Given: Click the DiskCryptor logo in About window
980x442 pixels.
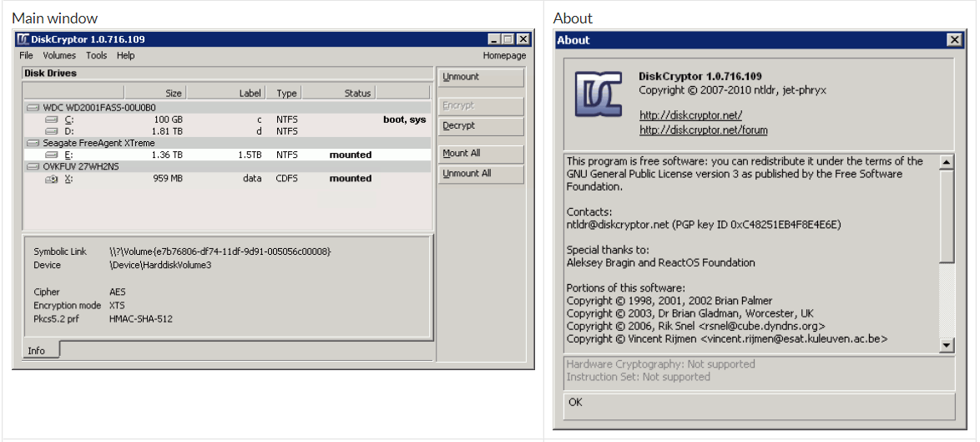Looking at the screenshot, I should pyautogui.click(x=599, y=94).
